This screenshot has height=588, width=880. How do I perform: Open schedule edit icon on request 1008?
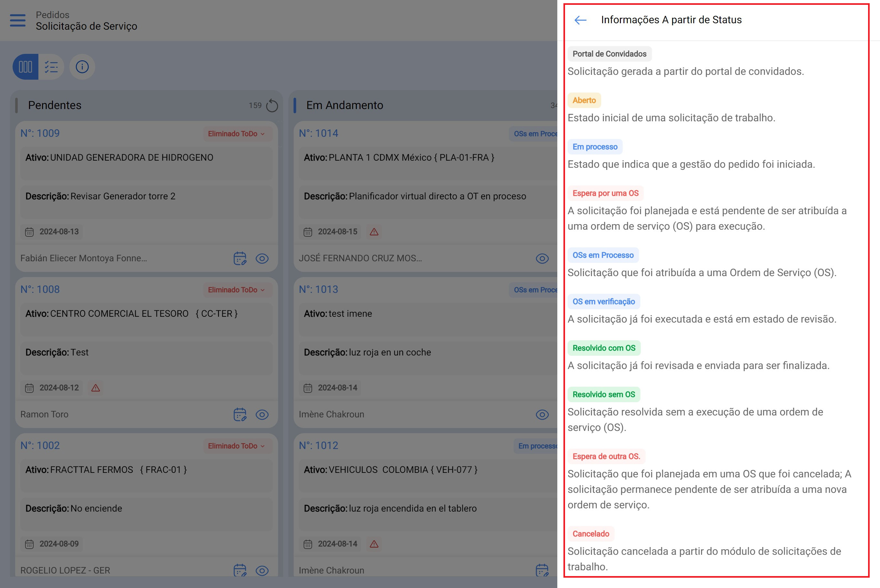[x=240, y=414]
